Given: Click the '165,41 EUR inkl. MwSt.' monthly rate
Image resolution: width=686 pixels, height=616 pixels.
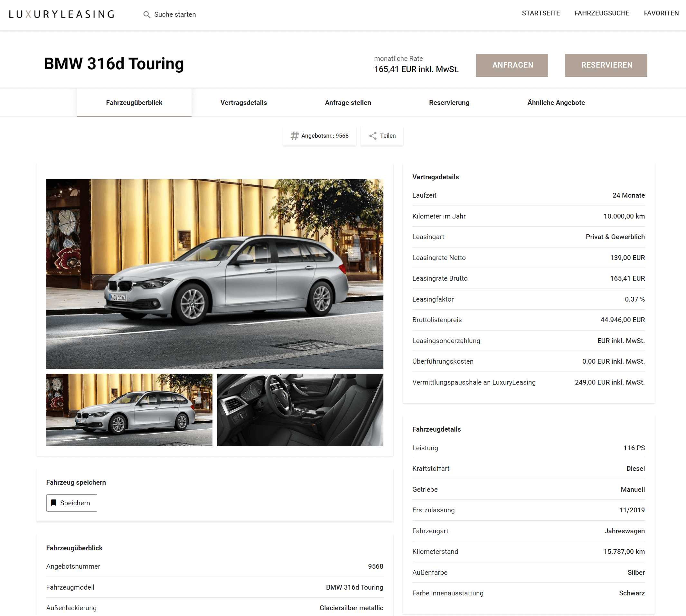Looking at the screenshot, I should tap(416, 70).
